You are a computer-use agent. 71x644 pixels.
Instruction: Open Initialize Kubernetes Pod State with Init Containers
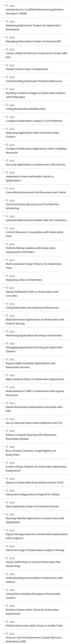[36, 220]
